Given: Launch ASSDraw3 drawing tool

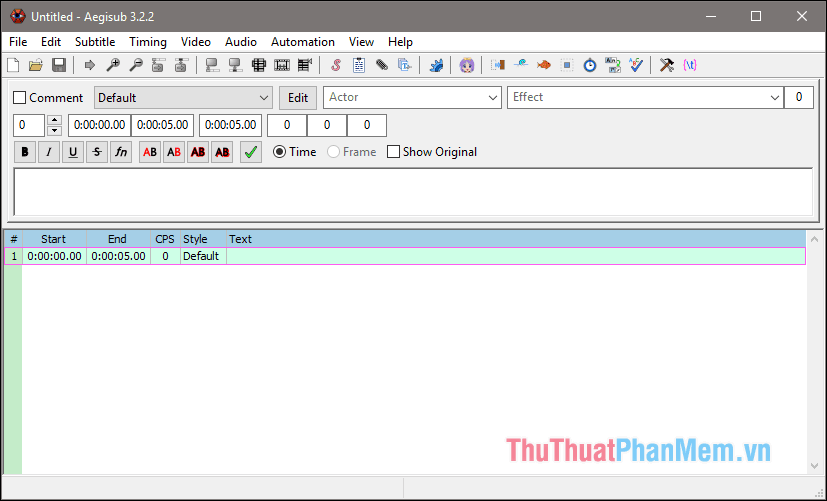Looking at the screenshot, I should point(467,65).
